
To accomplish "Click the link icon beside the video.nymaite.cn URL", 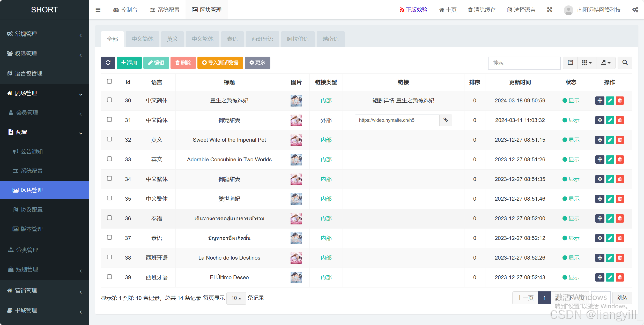I will (x=446, y=120).
